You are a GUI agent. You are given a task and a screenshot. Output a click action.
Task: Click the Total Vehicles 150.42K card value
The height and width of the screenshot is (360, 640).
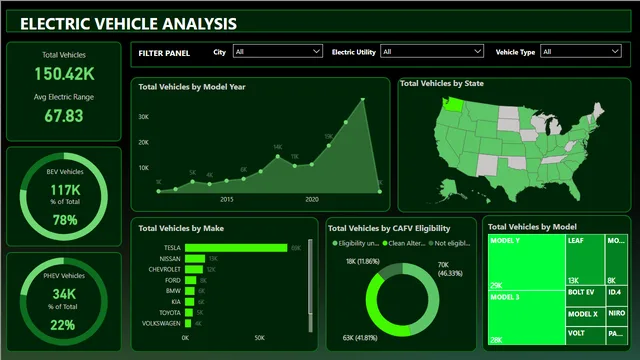click(x=64, y=74)
